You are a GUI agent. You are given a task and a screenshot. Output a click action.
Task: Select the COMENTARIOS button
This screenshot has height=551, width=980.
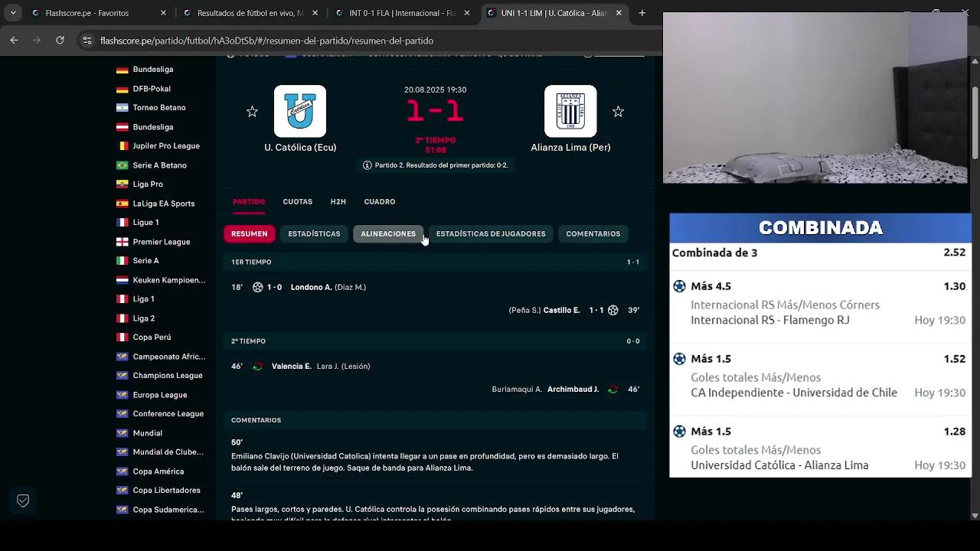click(593, 234)
